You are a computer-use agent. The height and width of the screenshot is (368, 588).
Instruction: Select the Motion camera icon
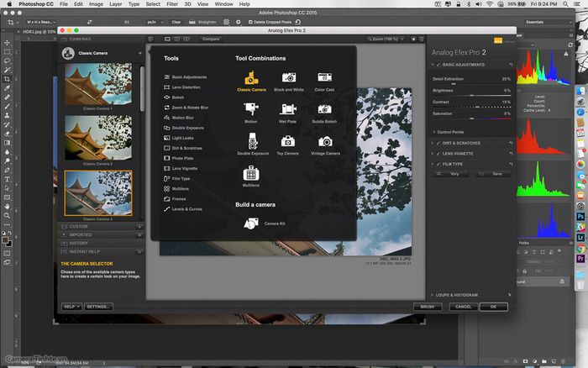[x=251, y=109]
